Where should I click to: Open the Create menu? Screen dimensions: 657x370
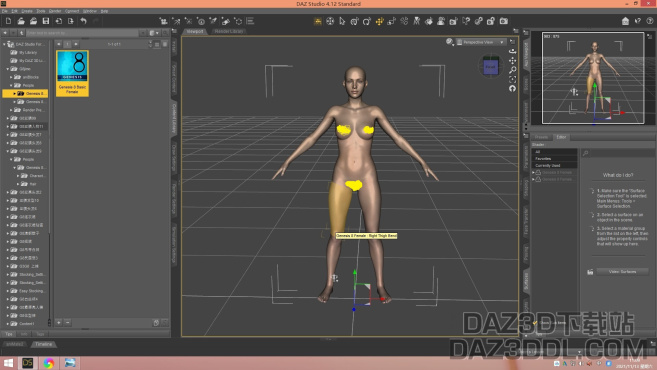(x=27, y=11)
